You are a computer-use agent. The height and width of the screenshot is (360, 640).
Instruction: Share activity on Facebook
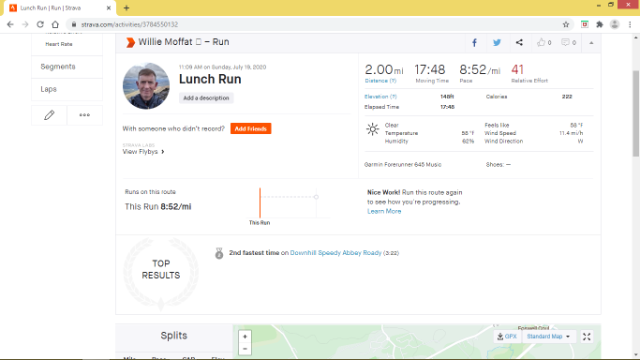474,42
